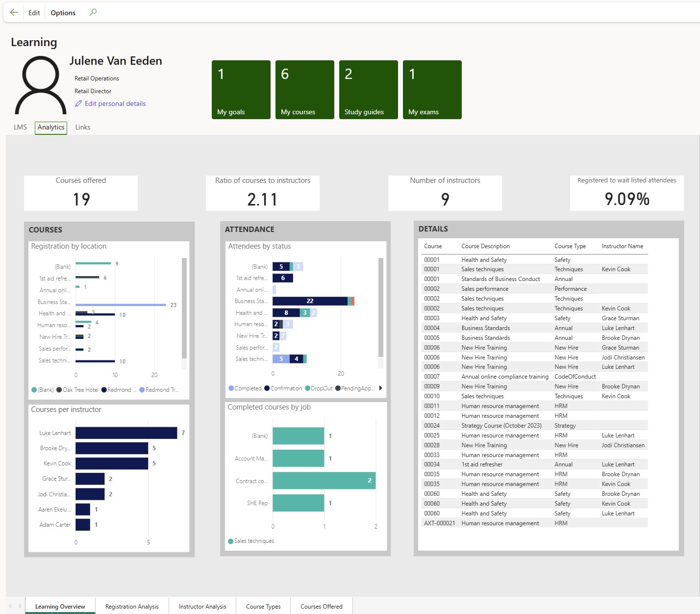
Task: Open the Instructor Analysis report tab
Action: click(x=202, y=606)
